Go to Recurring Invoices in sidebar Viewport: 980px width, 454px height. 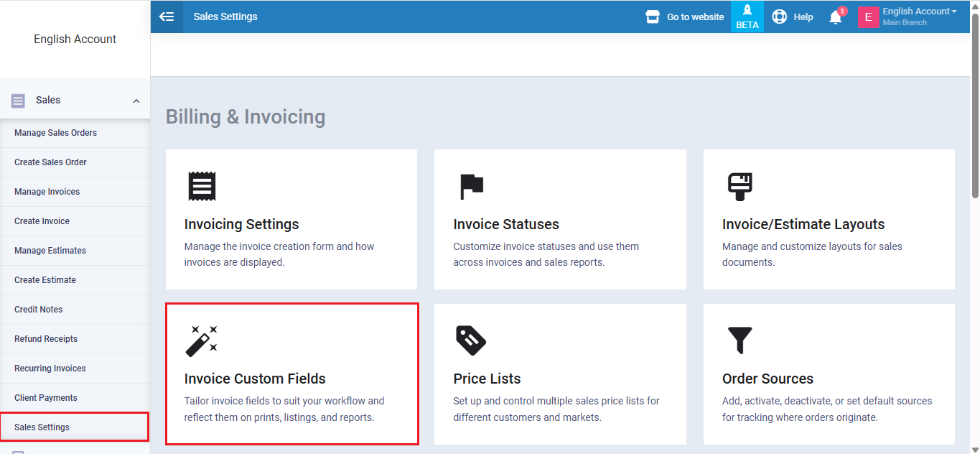point(50,369)
